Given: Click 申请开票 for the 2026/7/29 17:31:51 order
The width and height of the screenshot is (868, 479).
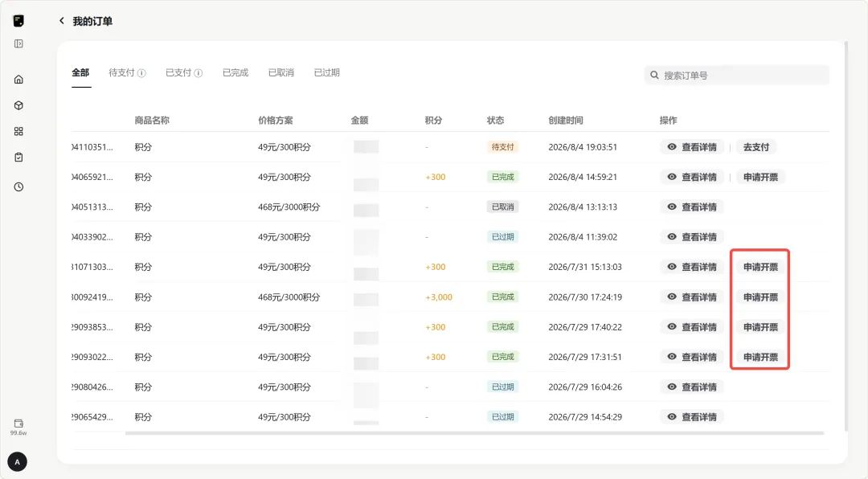Looking at the screenshot, I should tap(760, 357).
